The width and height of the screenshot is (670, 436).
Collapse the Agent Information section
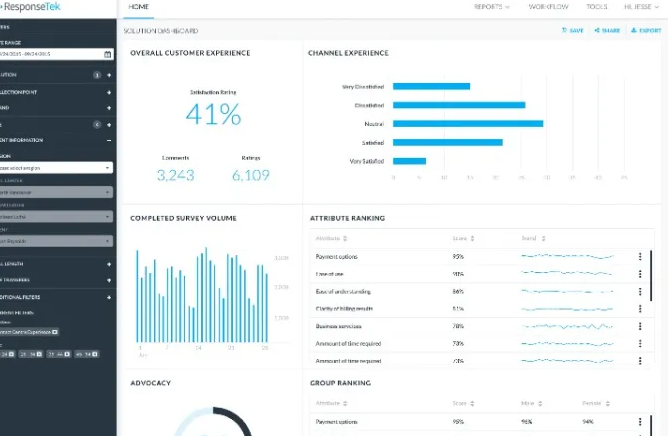point(109,140)
